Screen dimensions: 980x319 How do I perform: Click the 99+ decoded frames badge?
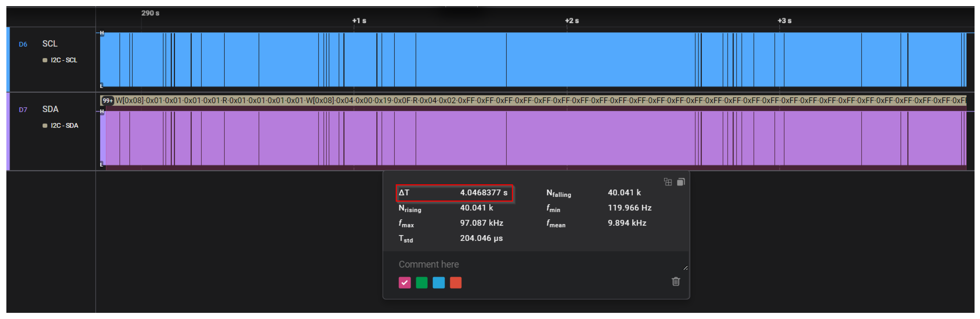tap(108, 101)
